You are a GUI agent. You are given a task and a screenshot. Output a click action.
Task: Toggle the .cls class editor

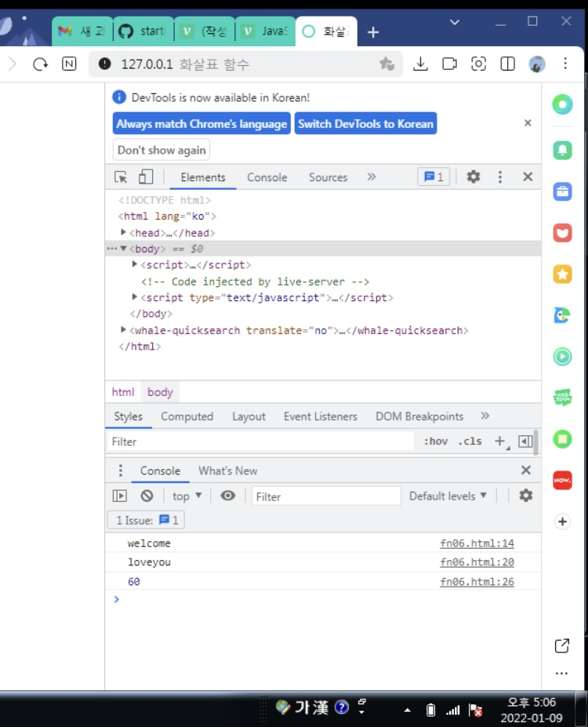(x=470, y=442)
